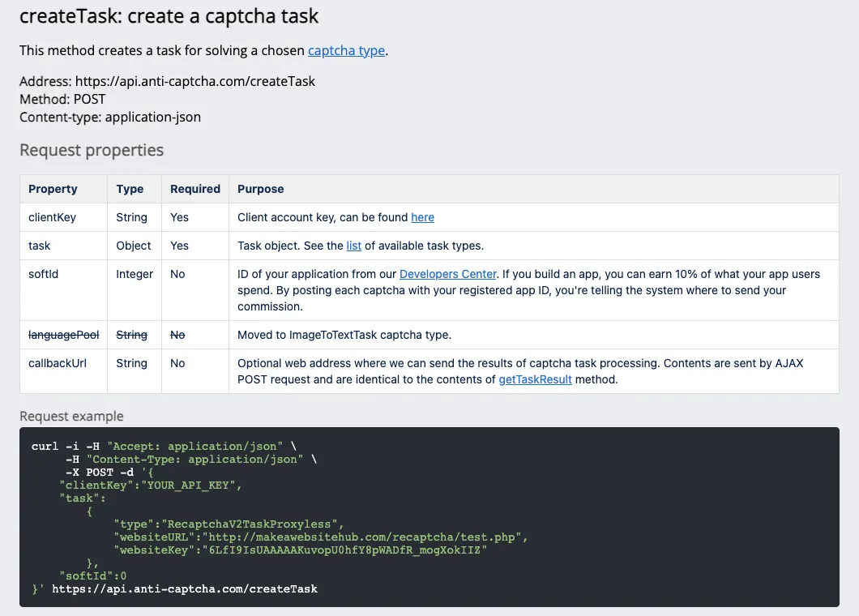Click the curl Accept header line in code
This screenshot has width=859, height=616.
164,446
